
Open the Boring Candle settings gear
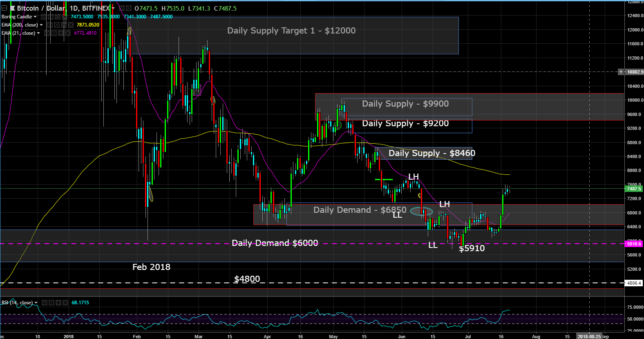[x=50, y=17]
